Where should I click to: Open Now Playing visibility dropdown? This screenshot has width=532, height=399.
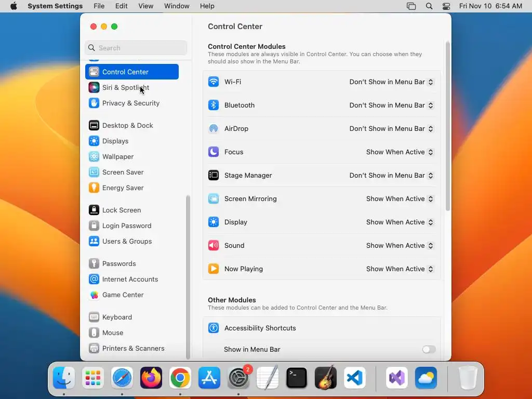click(400, 269)
